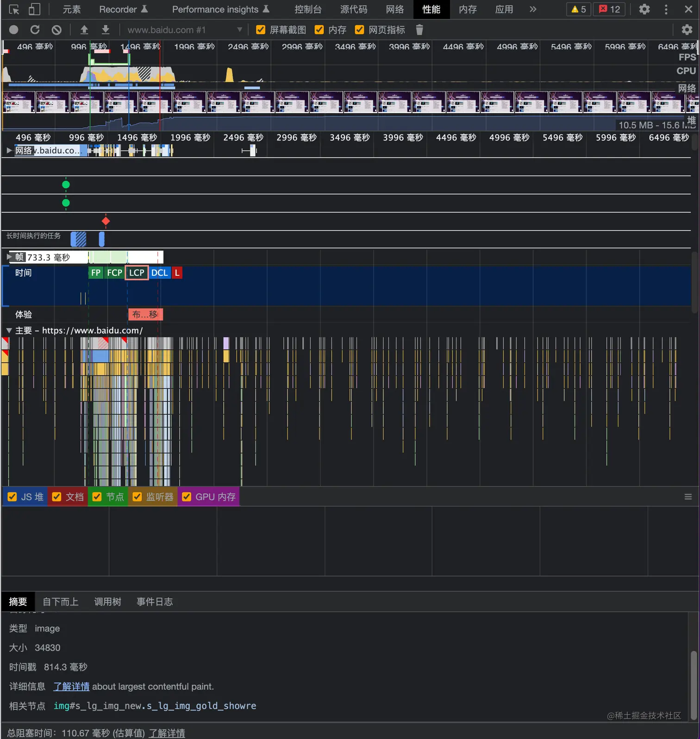Click the img#s_lg_img_new related node link

pyautogui.click(x=155, y=706)
